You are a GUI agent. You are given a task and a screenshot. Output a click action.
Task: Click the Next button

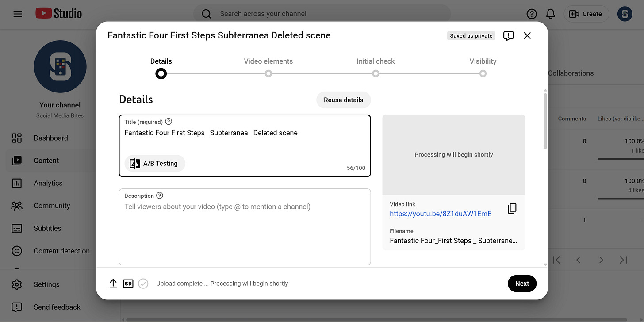[522, 284]
